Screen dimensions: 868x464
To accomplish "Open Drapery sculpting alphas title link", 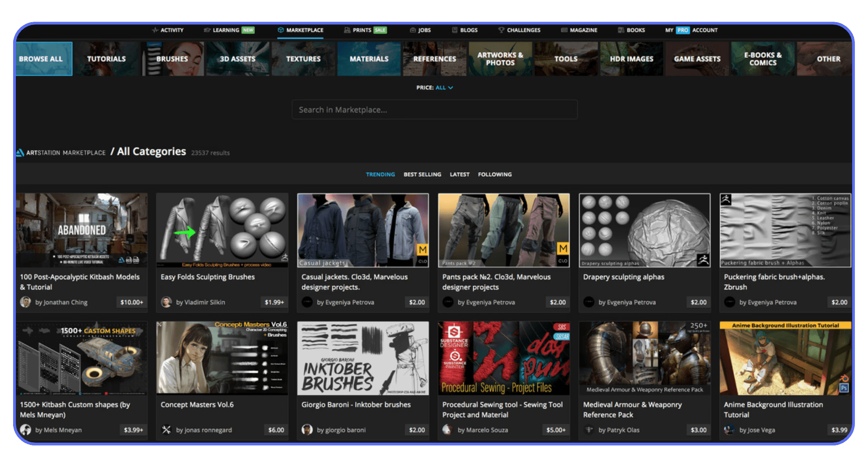I will pos(623,277).
